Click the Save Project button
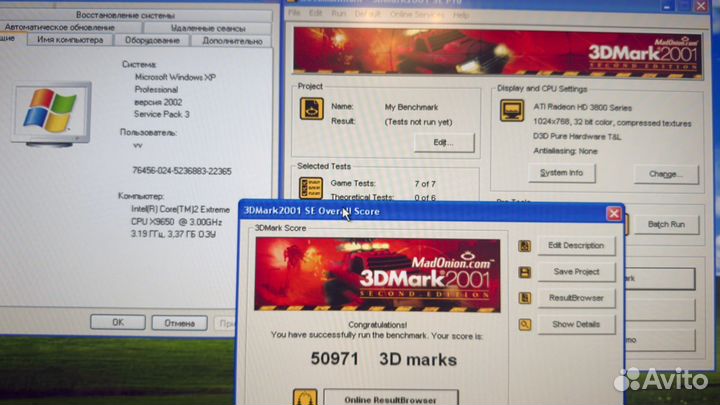720x405 pixels. pyautogui.click(x=576, y=272)
